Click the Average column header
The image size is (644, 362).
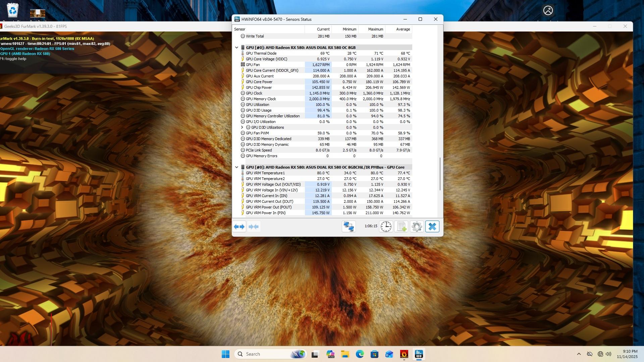[399, 29]
